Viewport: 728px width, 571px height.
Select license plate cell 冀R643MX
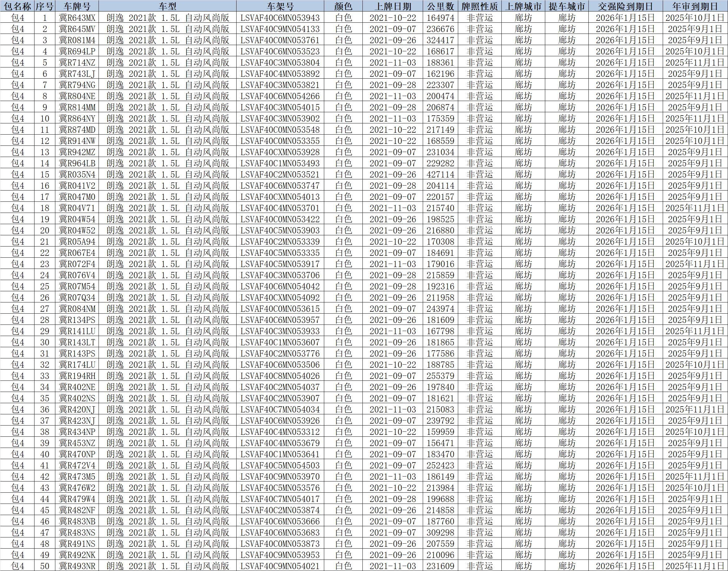tap(77, 18)
